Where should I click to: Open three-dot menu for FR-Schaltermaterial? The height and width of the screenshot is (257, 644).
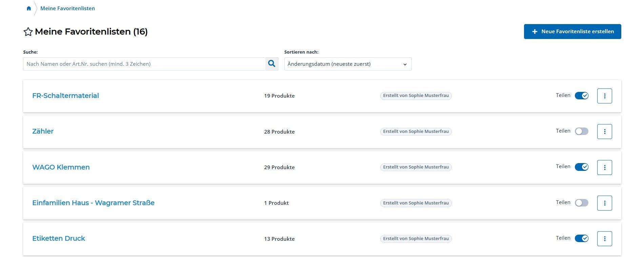click(x=604, y=96)
